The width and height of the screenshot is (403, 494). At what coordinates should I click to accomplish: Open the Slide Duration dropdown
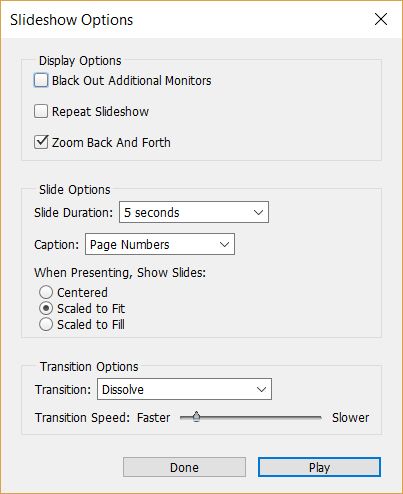coord(194,212)
